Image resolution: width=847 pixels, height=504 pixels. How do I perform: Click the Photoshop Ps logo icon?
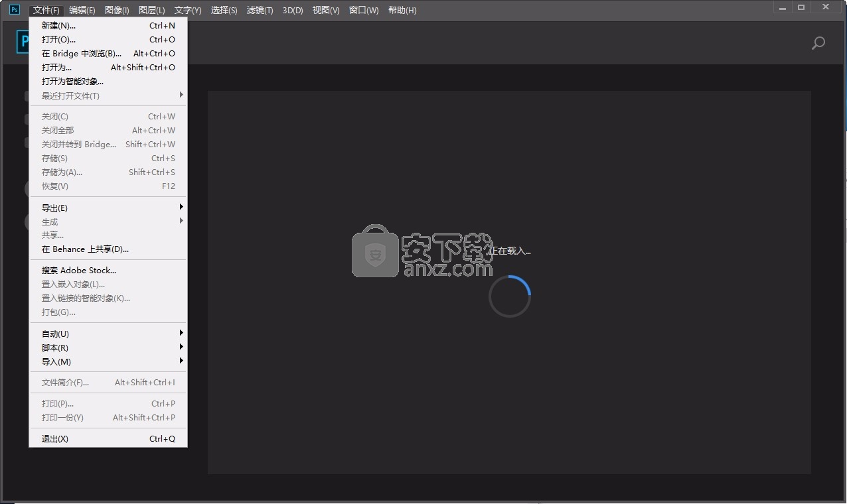[14, 9]
